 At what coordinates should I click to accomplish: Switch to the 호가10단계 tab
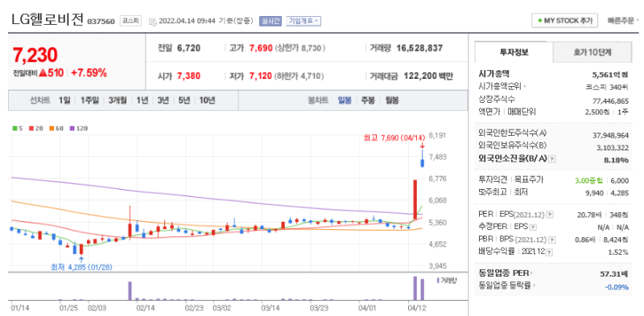point(592,52)
